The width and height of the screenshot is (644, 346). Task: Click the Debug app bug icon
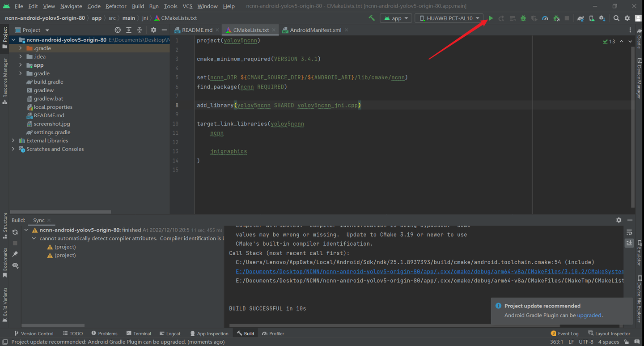523,18
